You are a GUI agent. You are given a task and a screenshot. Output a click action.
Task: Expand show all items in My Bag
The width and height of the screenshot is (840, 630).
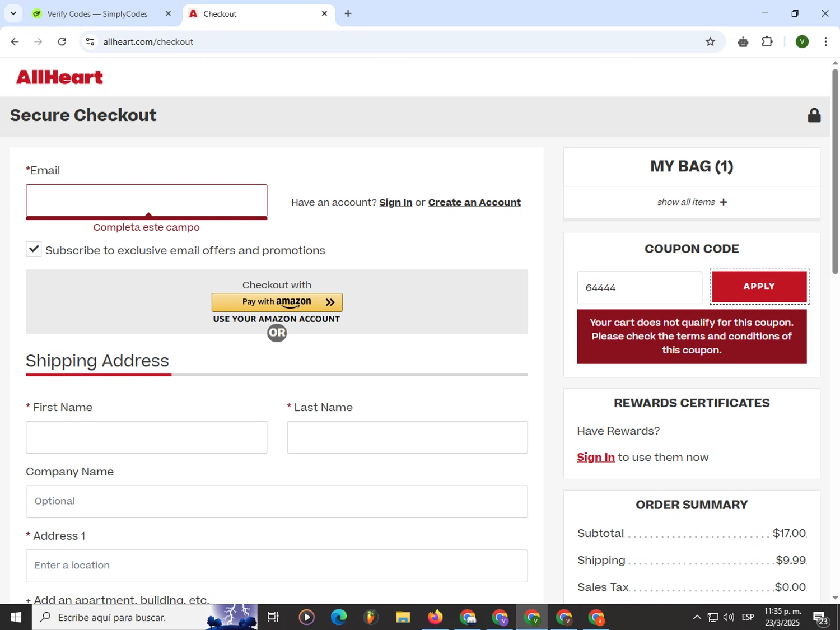click(692, 202)
